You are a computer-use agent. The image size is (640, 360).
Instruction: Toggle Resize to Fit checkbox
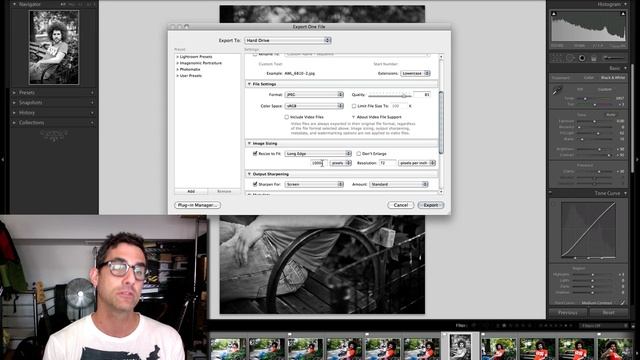coord(255,153)
